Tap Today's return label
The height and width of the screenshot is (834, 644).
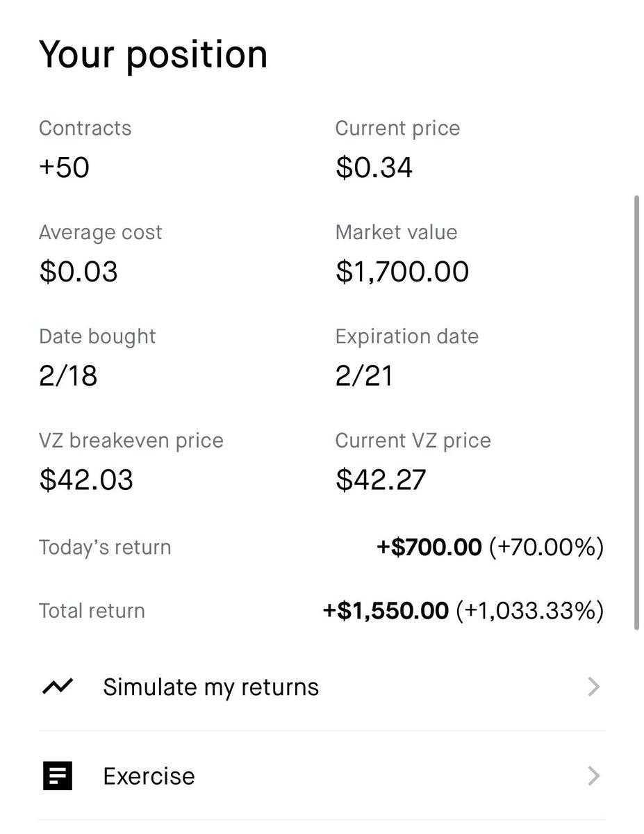[x=105, y=547]
